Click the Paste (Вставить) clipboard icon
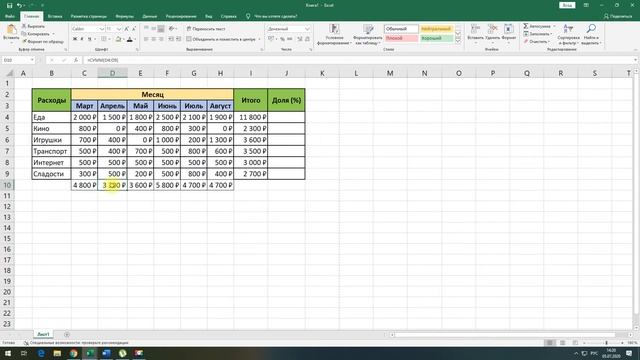This screenshot has width=640, height=360. click(x=11, y=29)
